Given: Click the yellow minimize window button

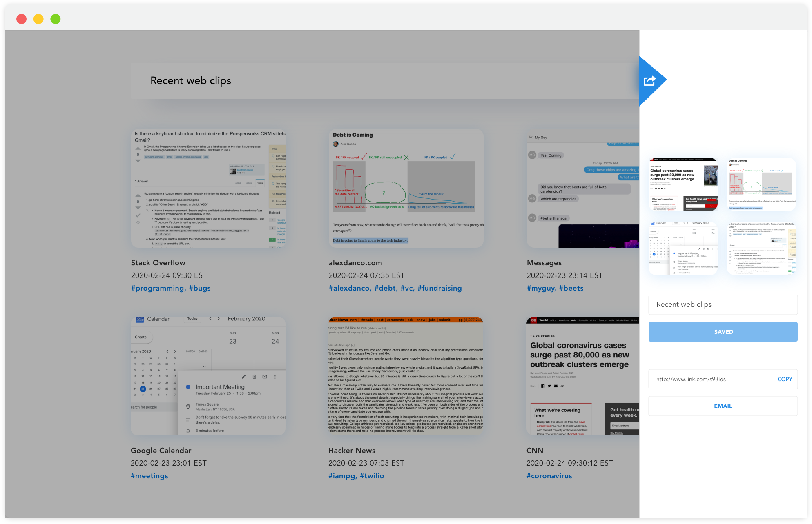Looking at the screenshot, I should coord(38,19).
